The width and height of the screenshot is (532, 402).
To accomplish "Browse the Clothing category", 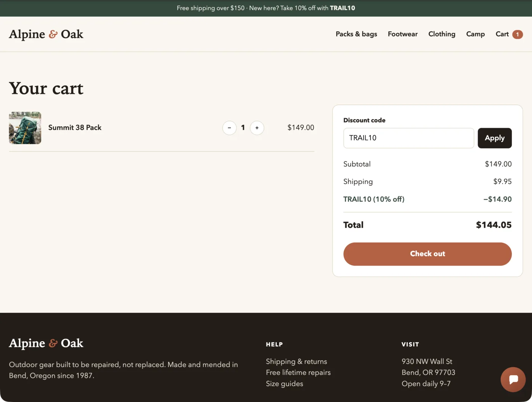I will pyautogui.click(x=442, y=34).
